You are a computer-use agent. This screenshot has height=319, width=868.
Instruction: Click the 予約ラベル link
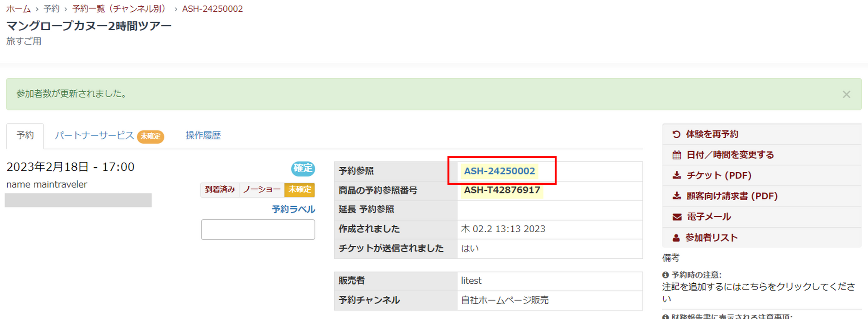[x=293, y=209]
